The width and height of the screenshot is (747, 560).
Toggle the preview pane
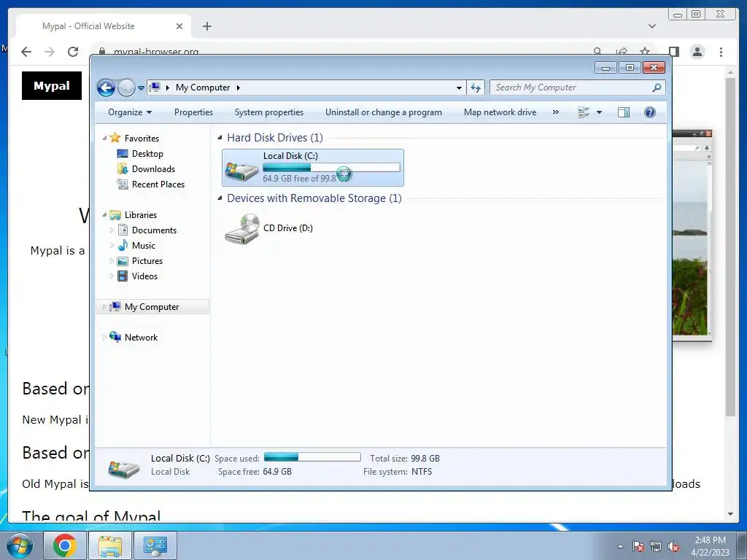(x=624, y=112)
